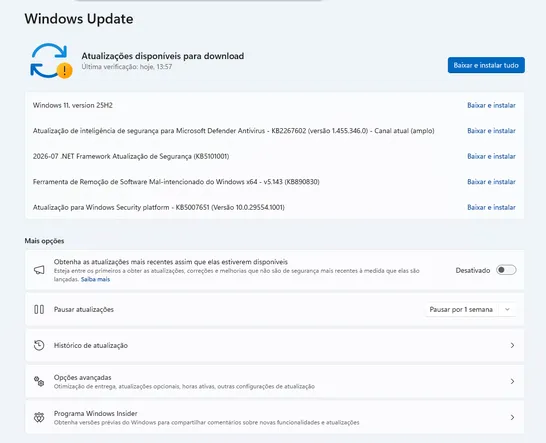Open Opções avançadas settings
The height and width of the screenshot is (443, 546).
pos(274,381)
